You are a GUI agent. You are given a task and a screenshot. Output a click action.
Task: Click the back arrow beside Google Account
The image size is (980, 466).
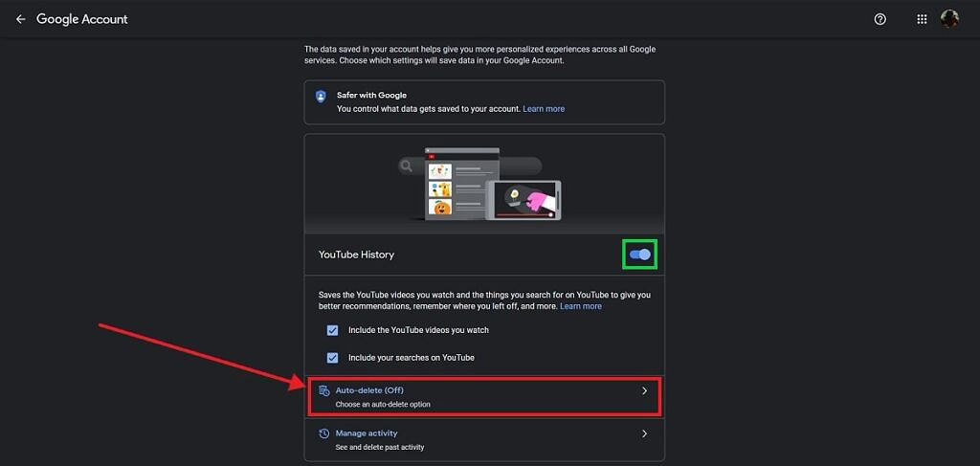click(x=21, y=19)
